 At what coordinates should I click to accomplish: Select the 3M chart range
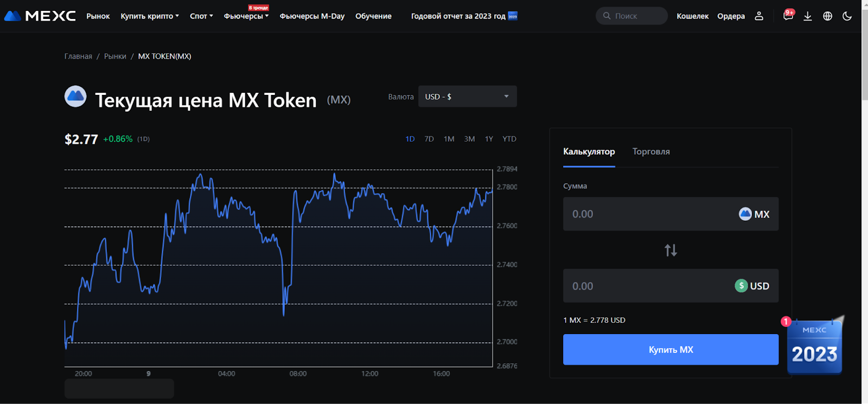point(469,139)
